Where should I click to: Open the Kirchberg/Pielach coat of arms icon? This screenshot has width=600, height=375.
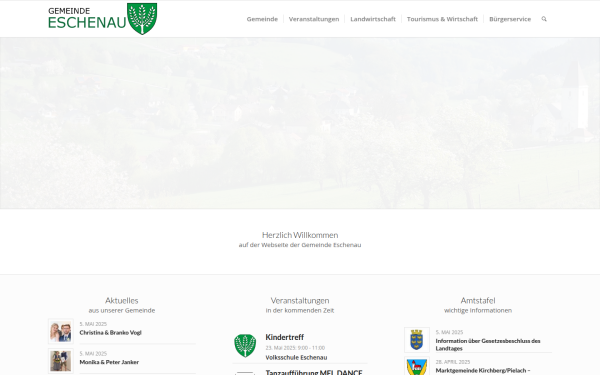click(x=416, y=367)
